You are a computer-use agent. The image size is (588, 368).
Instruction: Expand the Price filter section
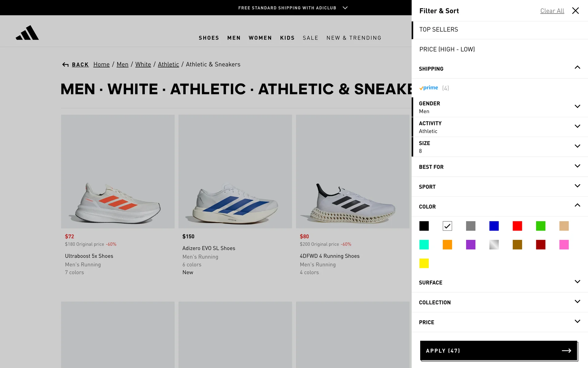click(577, 321)
